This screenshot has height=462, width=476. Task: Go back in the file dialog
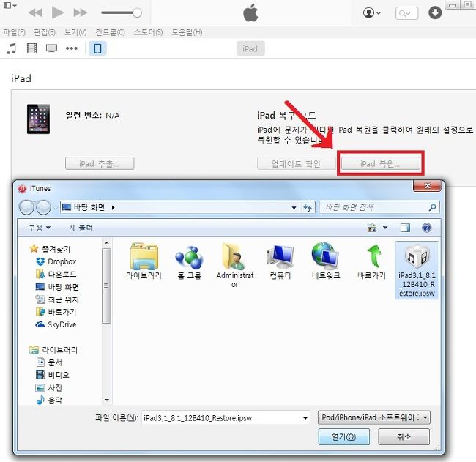pos(26,208)
